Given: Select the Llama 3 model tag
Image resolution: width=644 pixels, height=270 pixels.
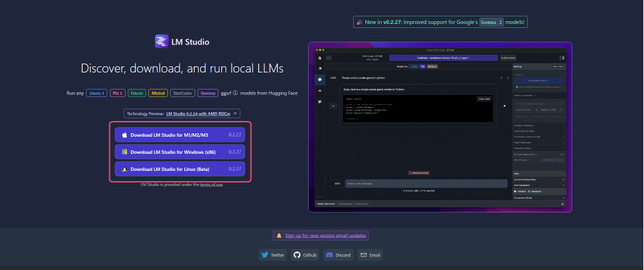Looking at the screenshot, I should [x=96, y=93].
